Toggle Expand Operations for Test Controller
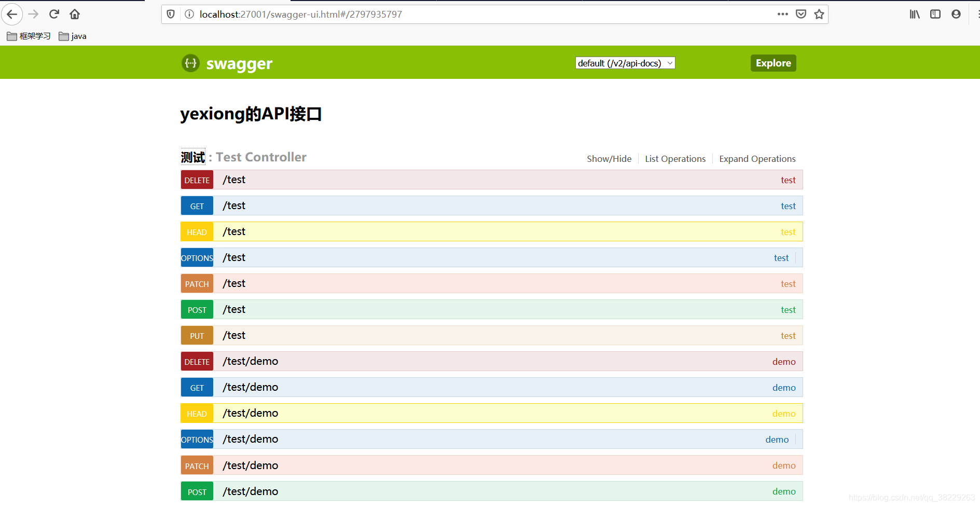 pos(757,159)
